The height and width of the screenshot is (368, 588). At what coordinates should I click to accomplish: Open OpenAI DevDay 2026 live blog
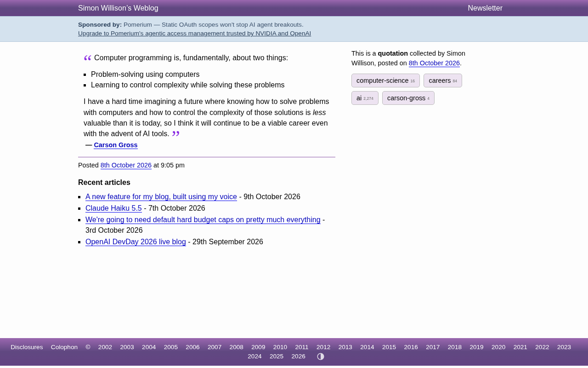pyautogui.click(x=136, y=242)
